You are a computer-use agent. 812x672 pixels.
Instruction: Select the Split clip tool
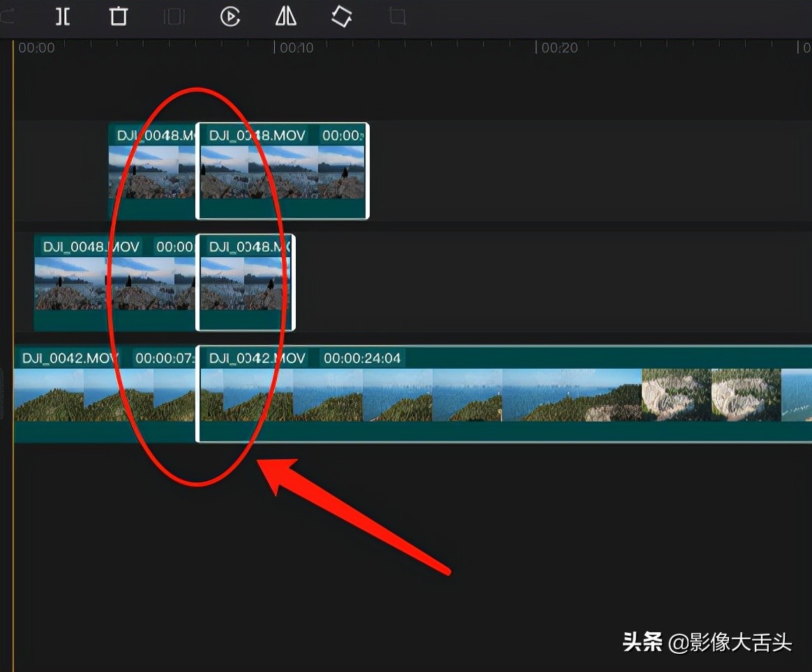(62, 16)
